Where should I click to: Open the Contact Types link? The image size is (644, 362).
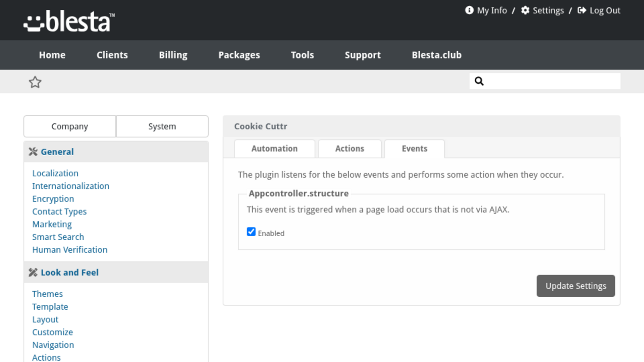coord(59,212)
